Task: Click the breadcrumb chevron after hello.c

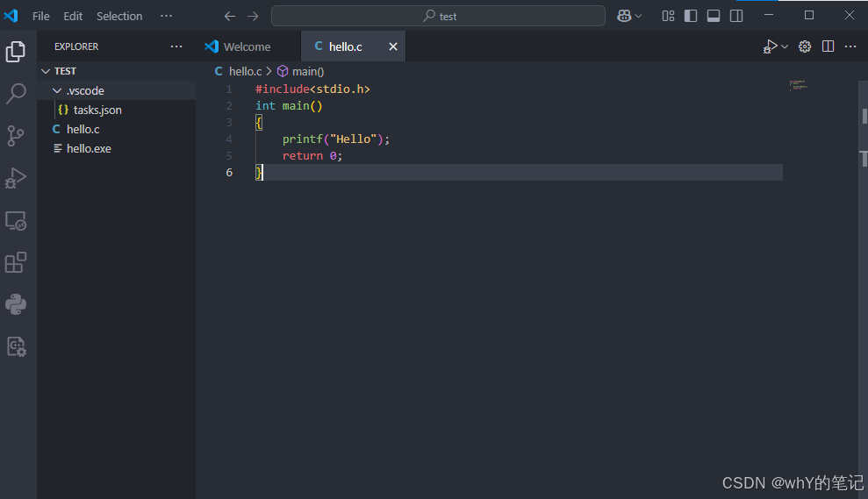Action: pyautogui.click(x=269, y=71)
